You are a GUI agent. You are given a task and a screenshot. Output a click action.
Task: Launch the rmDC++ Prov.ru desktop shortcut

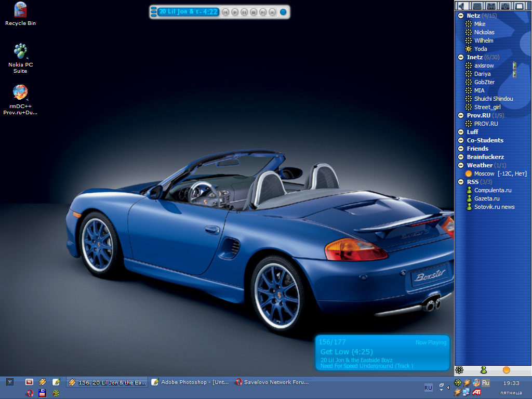coord(20,100)
